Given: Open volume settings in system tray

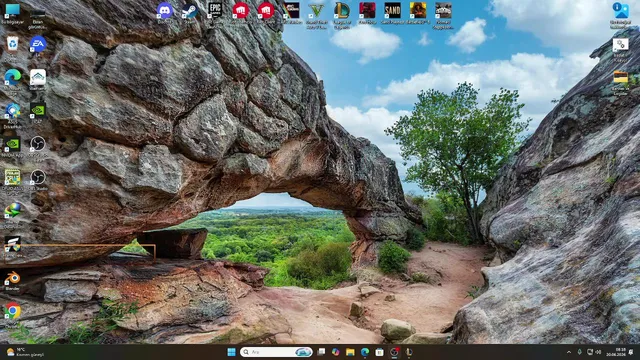Looking at the screenshot, I should tap(599, 352).
